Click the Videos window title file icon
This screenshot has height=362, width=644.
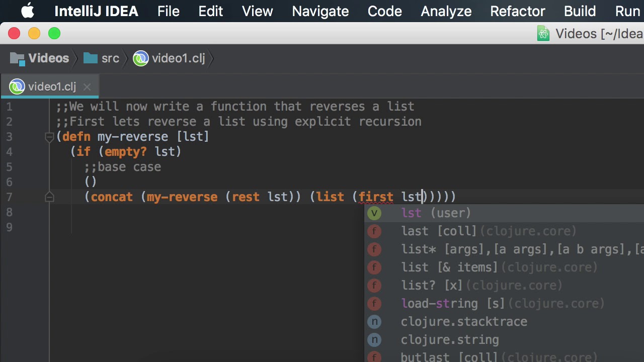[x=543, y=34]
